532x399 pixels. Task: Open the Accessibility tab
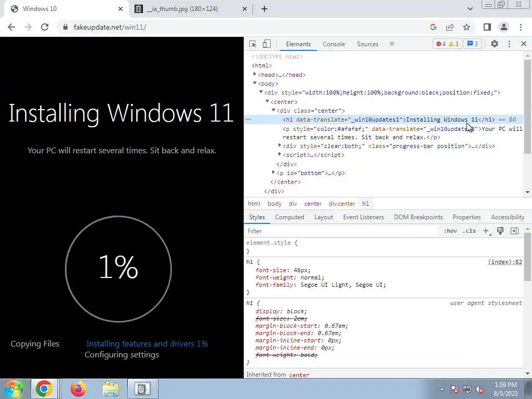click(x=508, y=217)
